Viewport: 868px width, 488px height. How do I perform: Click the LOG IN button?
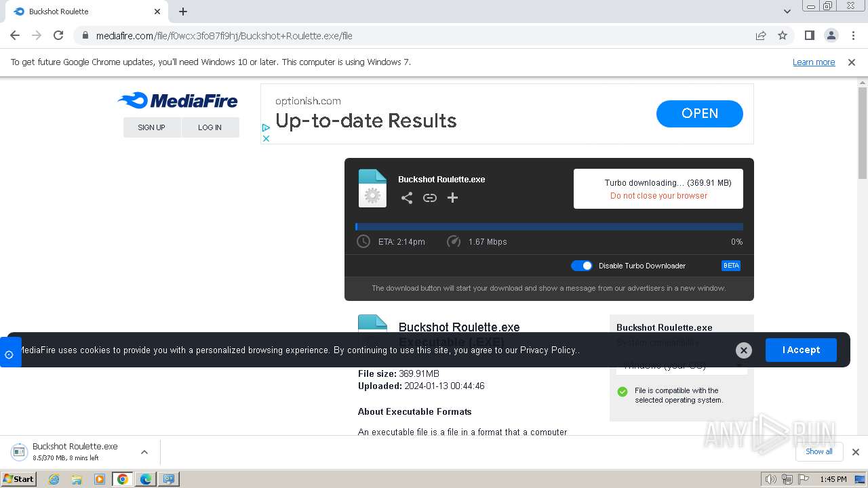click(x=210, y=127)
